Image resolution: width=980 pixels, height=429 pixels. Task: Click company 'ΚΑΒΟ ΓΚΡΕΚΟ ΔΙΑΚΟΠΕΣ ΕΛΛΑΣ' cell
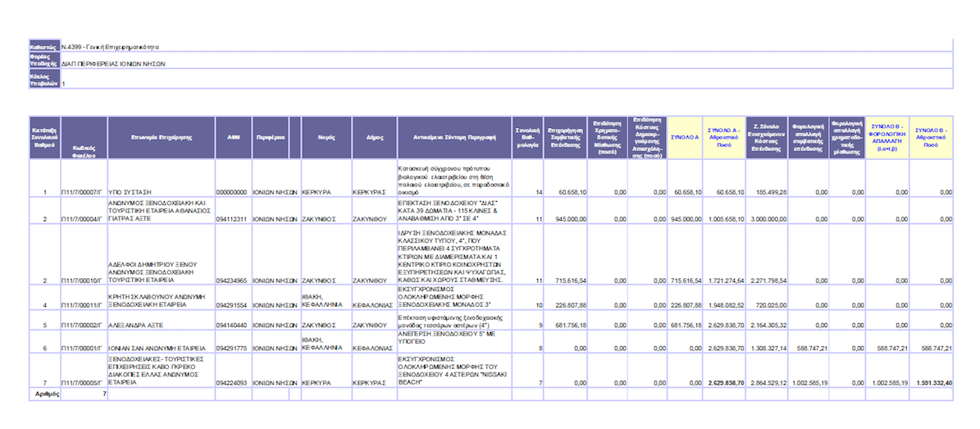point(162,371)
